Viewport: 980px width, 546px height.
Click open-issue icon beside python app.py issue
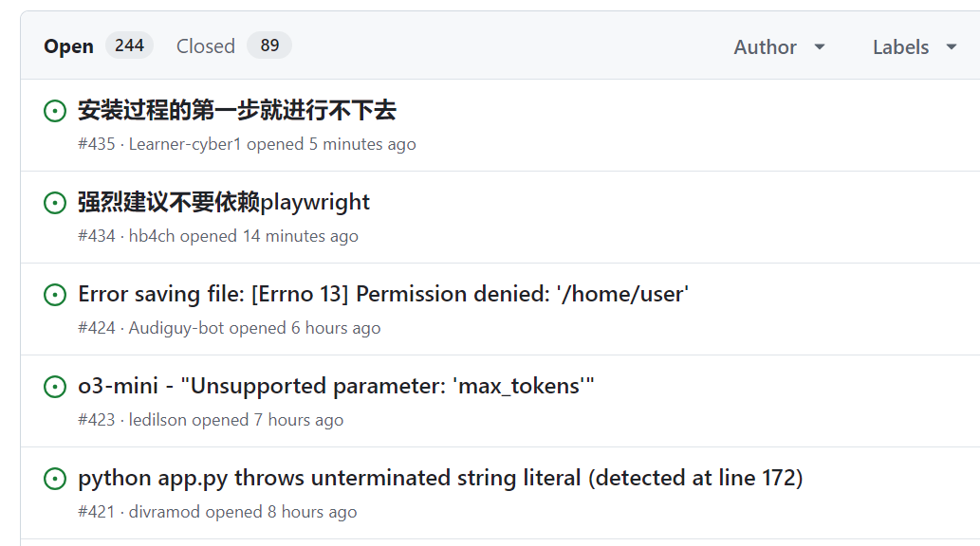click(x=55, y=479)
